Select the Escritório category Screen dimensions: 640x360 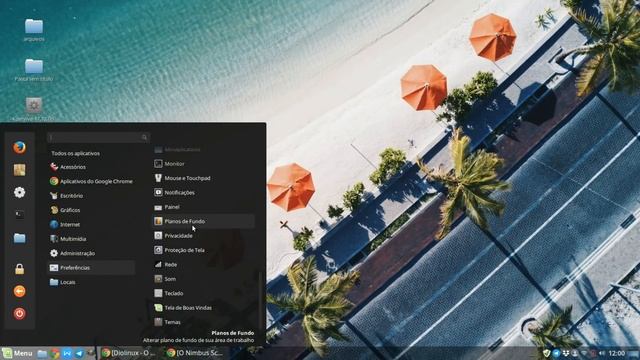(x=91, y=196)
